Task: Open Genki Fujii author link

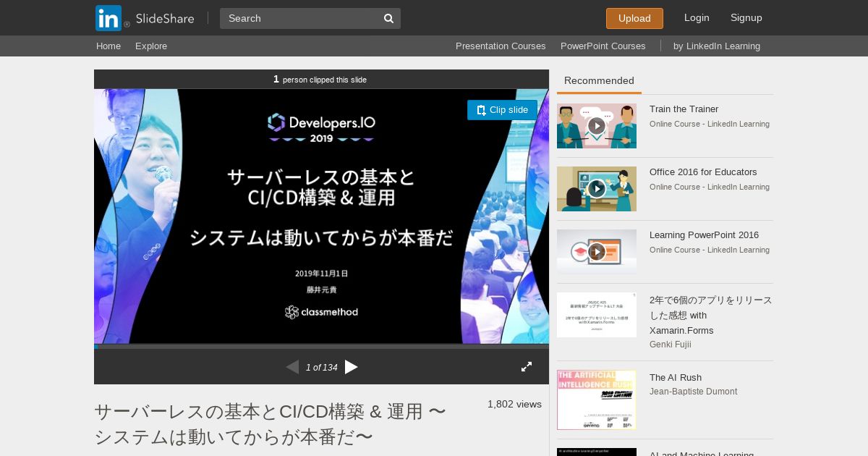Action: tap(671, 345)
